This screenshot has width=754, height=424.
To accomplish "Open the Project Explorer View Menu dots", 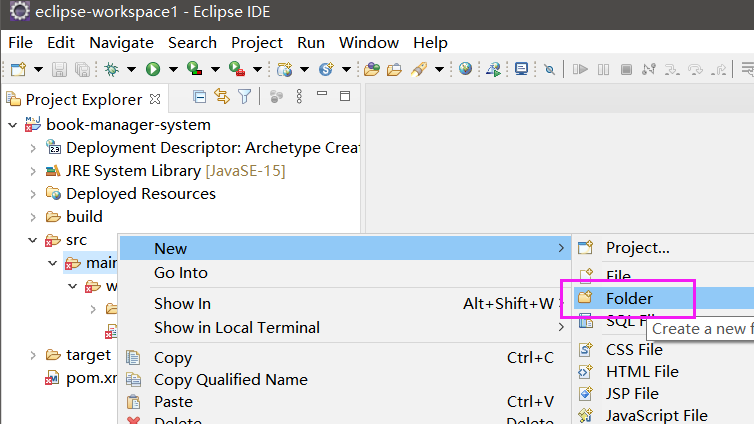I will 299,97.
